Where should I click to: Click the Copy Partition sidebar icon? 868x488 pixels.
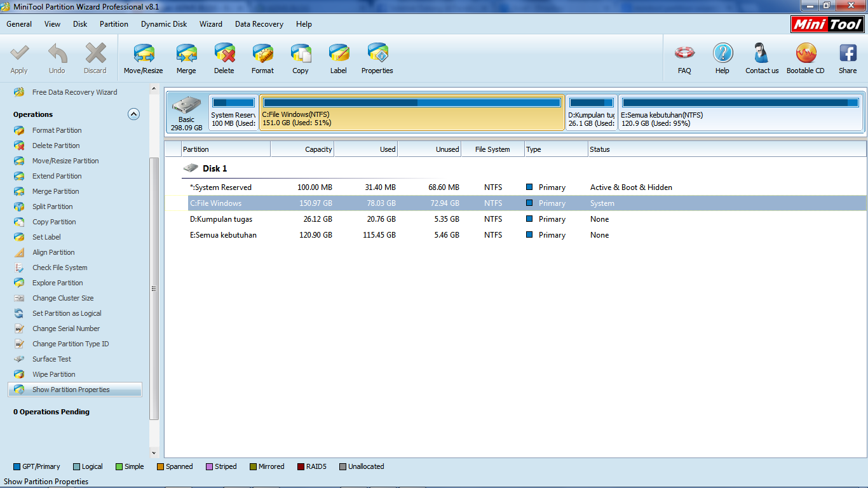click(x=20, y=222)
